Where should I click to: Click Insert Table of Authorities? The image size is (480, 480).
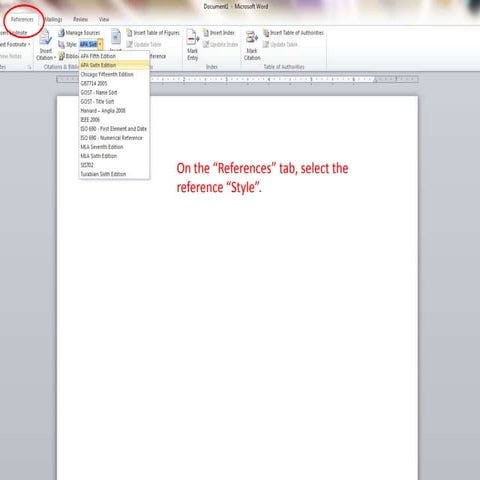point(293,33)
